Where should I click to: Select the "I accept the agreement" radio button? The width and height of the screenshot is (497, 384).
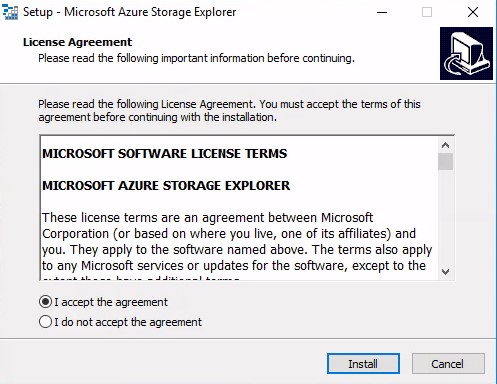[45, 302]
